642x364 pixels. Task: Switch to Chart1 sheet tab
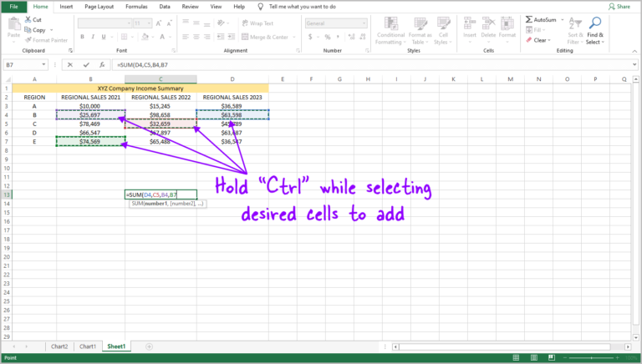(x=88, y=346)
